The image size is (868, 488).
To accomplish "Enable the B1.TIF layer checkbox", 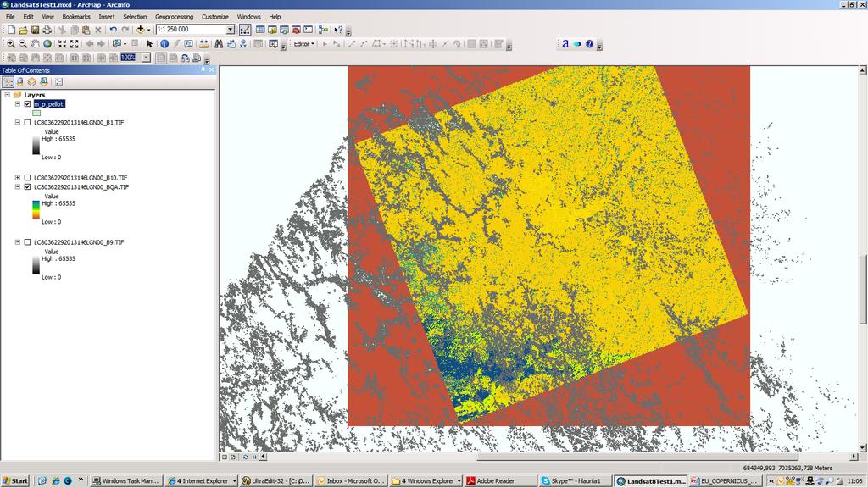I will coord(27,122).
